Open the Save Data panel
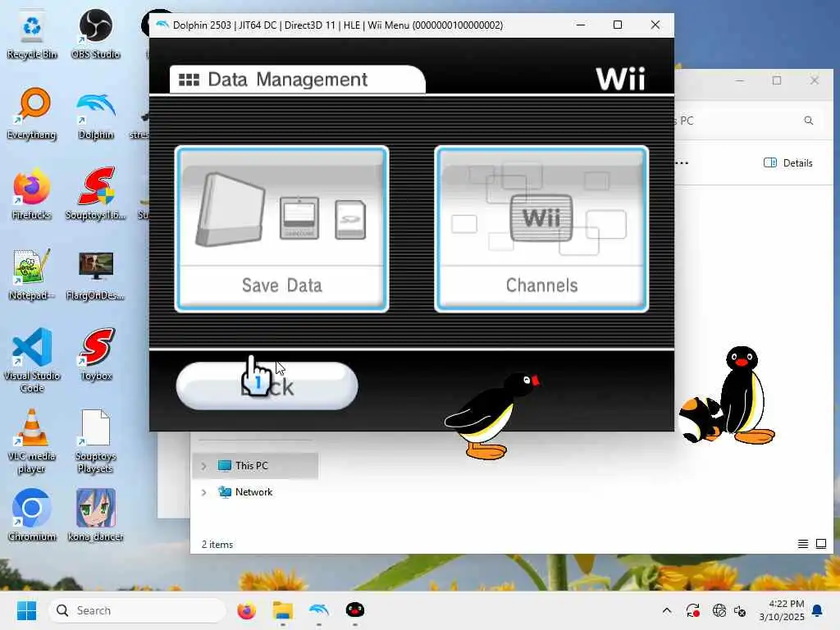 point(282,229)
